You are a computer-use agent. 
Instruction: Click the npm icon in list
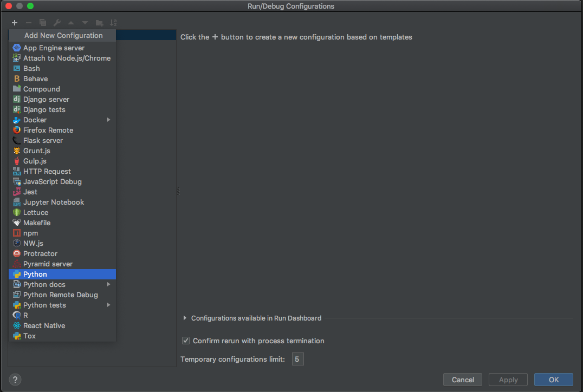(x=17, y=233)
